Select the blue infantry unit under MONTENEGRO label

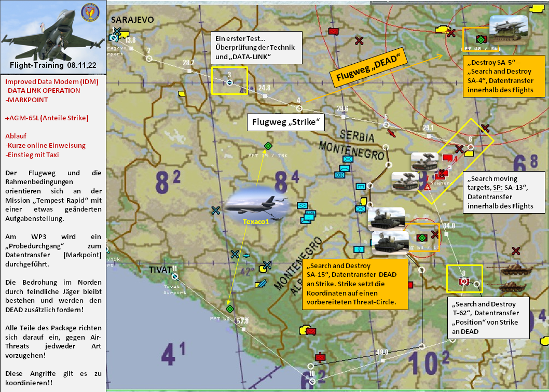[x=348, y=159]
